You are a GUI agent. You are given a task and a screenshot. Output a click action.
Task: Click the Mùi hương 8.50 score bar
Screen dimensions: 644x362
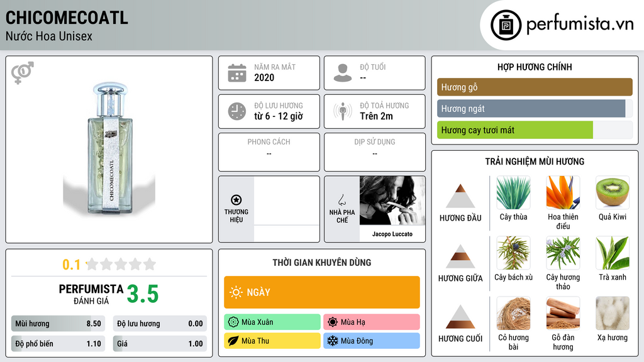tap(58, 324)
